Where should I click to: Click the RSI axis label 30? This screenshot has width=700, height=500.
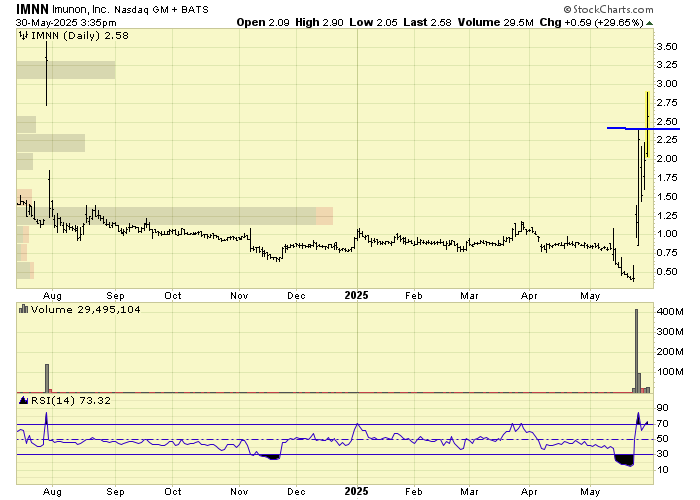pos(662,454)
